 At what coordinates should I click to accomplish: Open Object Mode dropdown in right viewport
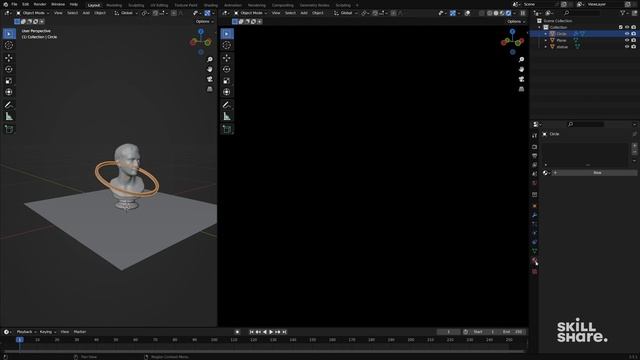(251, 13)
